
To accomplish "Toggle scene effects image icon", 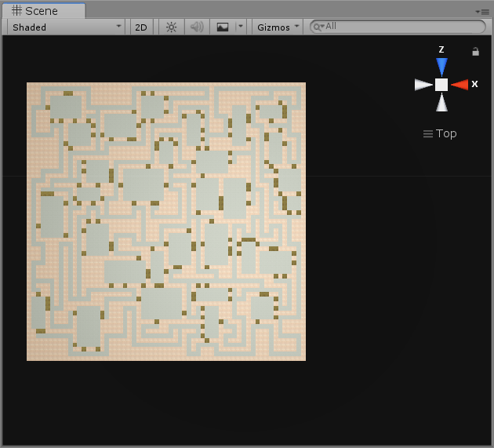I will coord(223,27).
